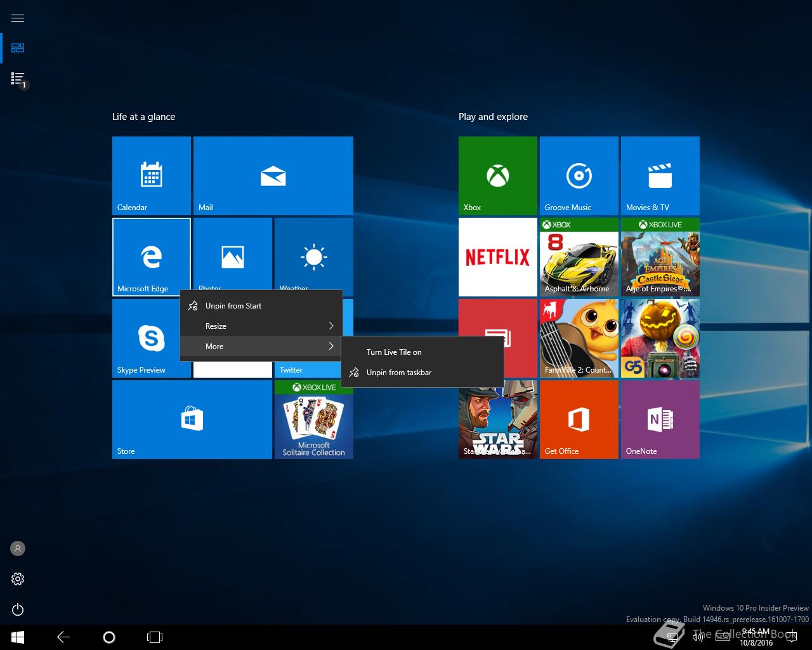Screen dimensions: 812x650
Task: Switch to the All apps list icon
Action: pyautogui.click(x=18, y=79)
